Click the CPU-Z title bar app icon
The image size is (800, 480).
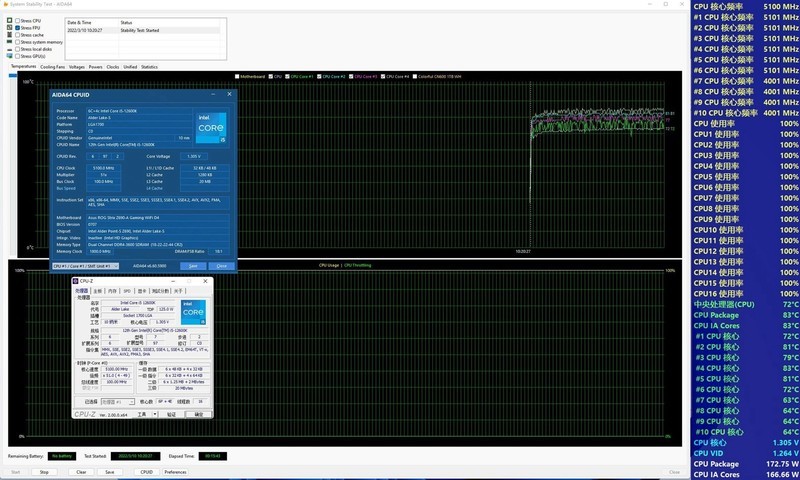[76, 281]
